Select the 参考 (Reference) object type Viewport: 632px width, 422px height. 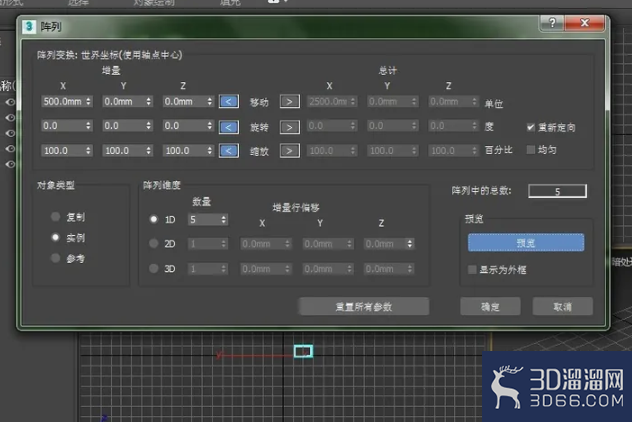[56, 258]
